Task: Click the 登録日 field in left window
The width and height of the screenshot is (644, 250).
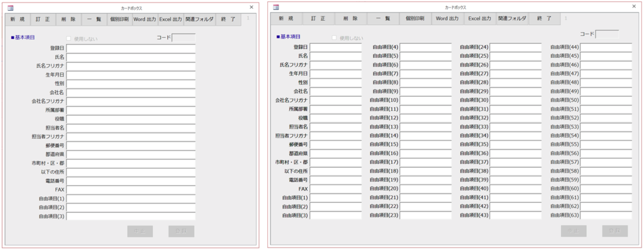Action: click(x=131, y=48)
